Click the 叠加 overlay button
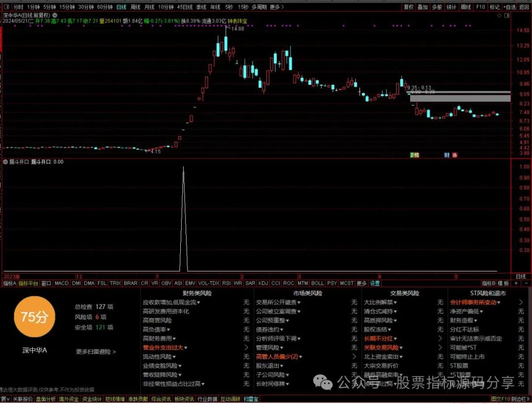Screen dimensions: 532x404 pyautogui.click(x=423, y=7)
